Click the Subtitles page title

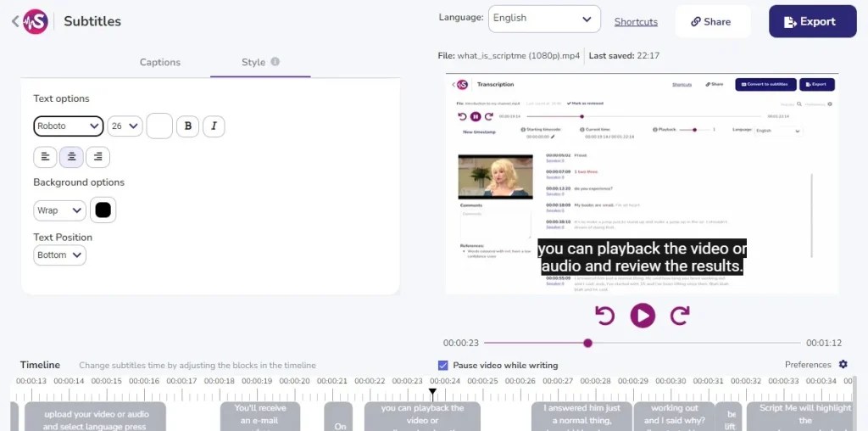(92, 21)
